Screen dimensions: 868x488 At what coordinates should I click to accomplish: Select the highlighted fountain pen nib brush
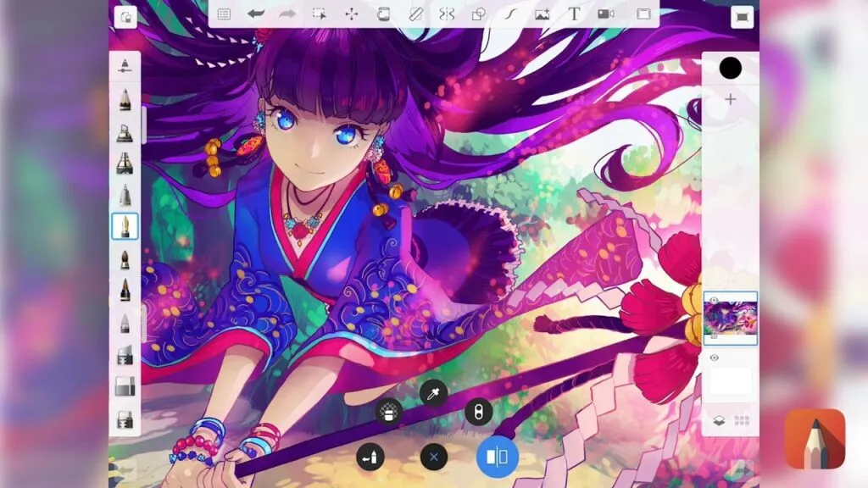coord(125,227)
